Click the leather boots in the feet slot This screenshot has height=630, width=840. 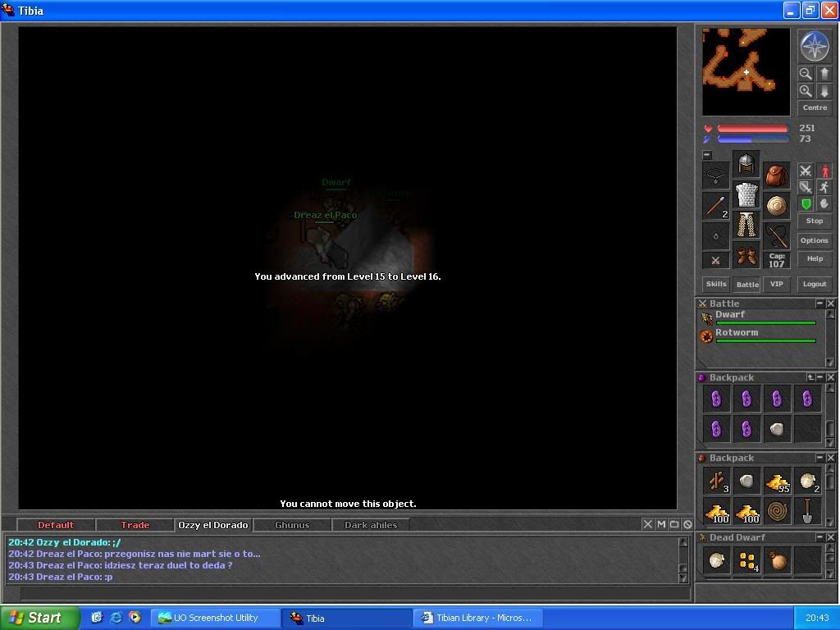pyautogui.click(x=746, y=256)
